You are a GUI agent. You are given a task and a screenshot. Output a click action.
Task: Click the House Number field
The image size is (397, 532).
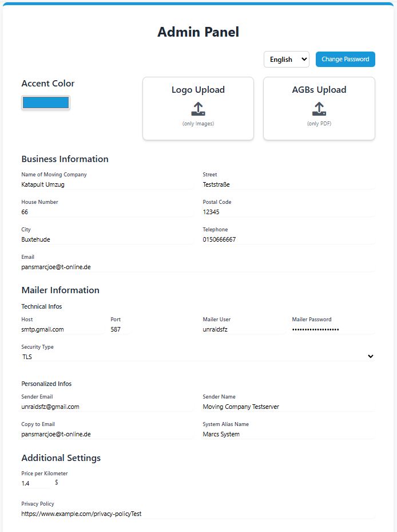(107, 212)
